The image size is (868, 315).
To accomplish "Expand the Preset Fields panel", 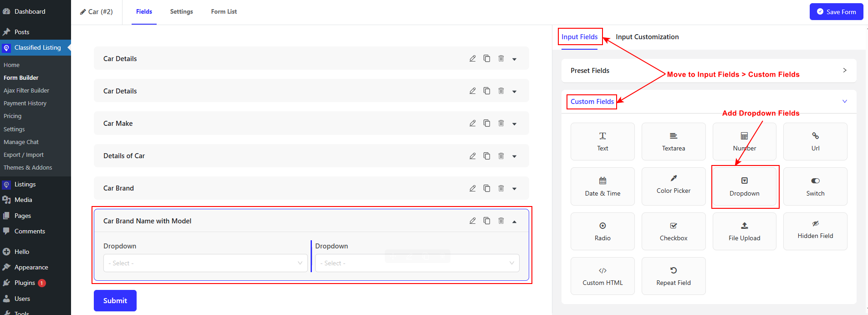I will [x=709, y=71].
